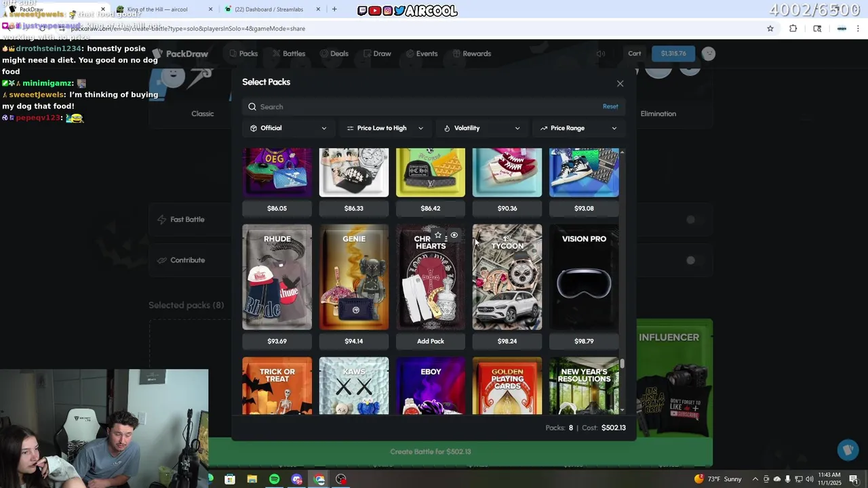The width and height of the screenshot is (868, 488).
Task: Open OBS Studio from taskbar
Action: coord(341,479)
